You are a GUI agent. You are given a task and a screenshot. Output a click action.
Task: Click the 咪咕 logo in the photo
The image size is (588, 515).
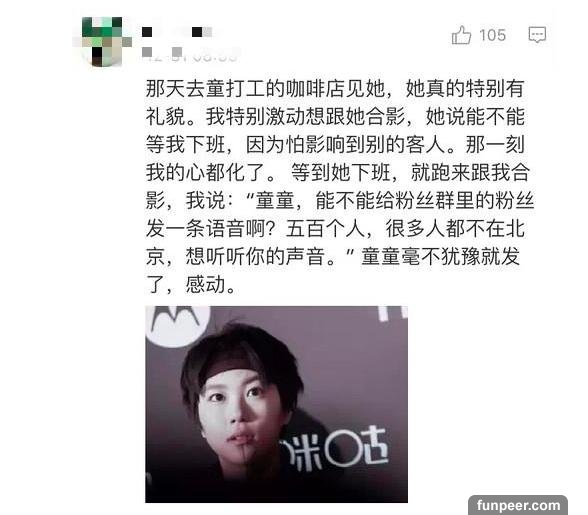pyautogui.click(x=336, y=451)
